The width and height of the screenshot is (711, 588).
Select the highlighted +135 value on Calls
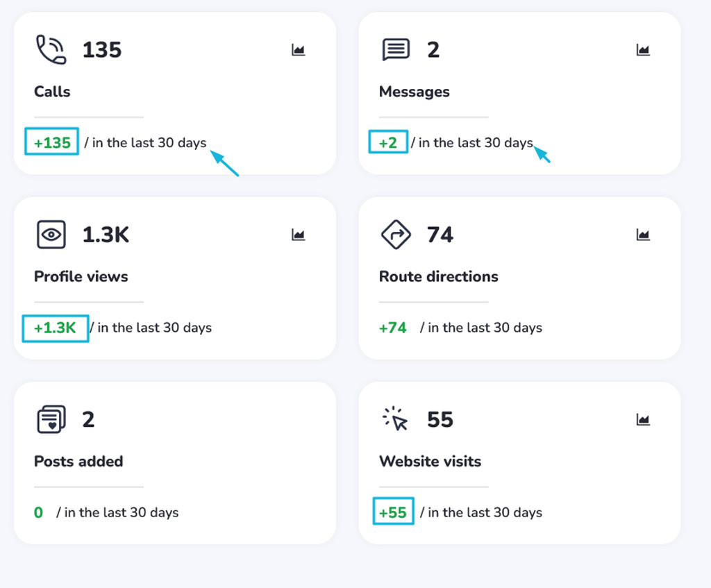51,142
